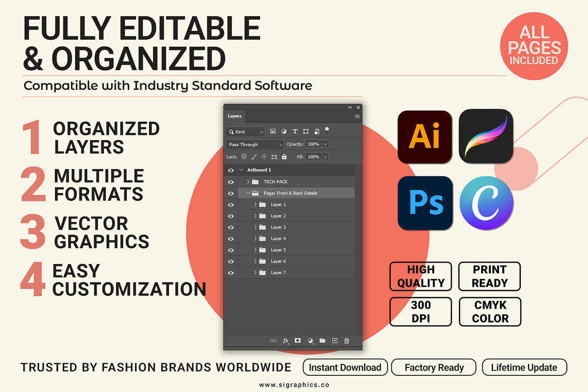Screen dimensions: 588x392
Task: Click the 300 DPI badge
Action: click(x=421, y=312)
